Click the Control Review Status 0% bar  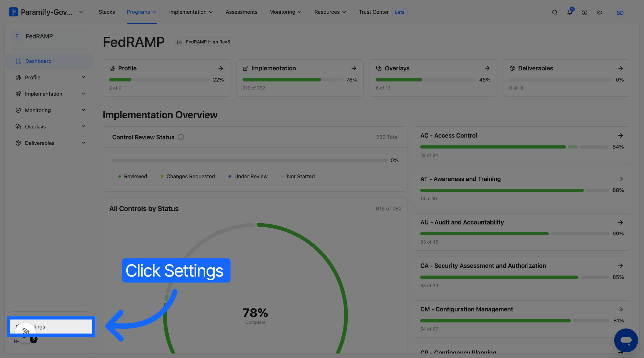250,161
